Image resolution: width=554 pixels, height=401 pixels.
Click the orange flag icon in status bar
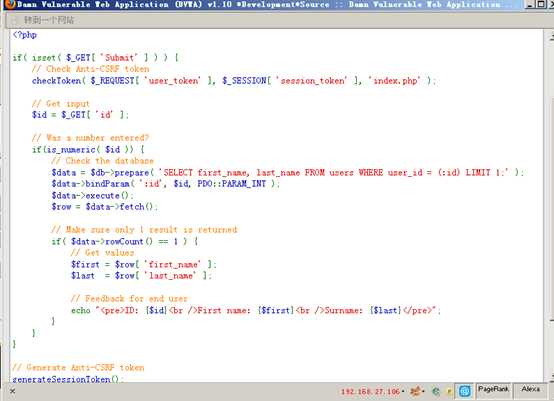tap(416, 391)
